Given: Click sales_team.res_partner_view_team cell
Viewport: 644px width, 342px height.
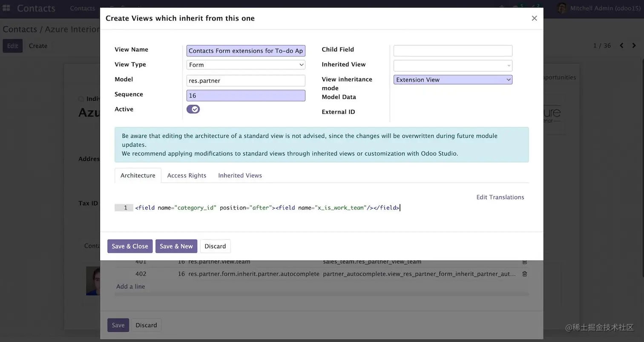Looking at the screenshot, I should pyautogui.click(x=372, y=262).
